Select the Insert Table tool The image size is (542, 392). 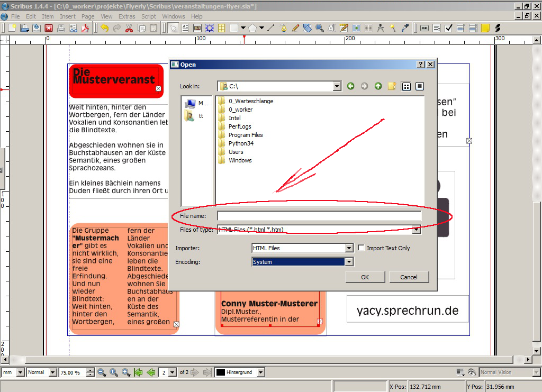(x=222, y=28)
